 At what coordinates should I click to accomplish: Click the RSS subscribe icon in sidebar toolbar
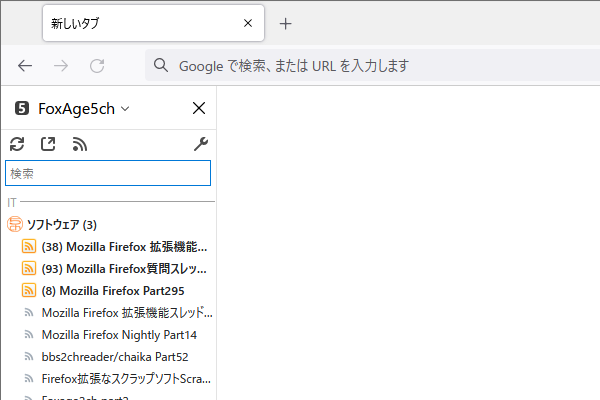coord(80,144)
